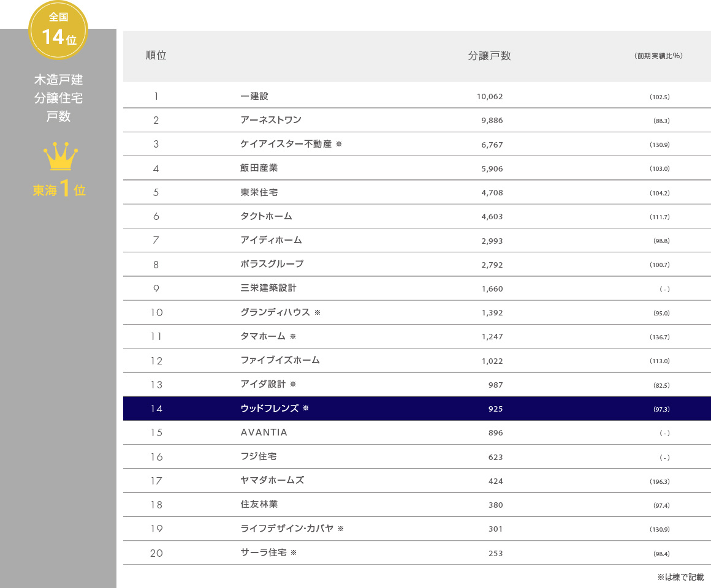This screenshot has width=711, height=588.
Task: Click percentage (88.3)
Action: coord(661,121)
